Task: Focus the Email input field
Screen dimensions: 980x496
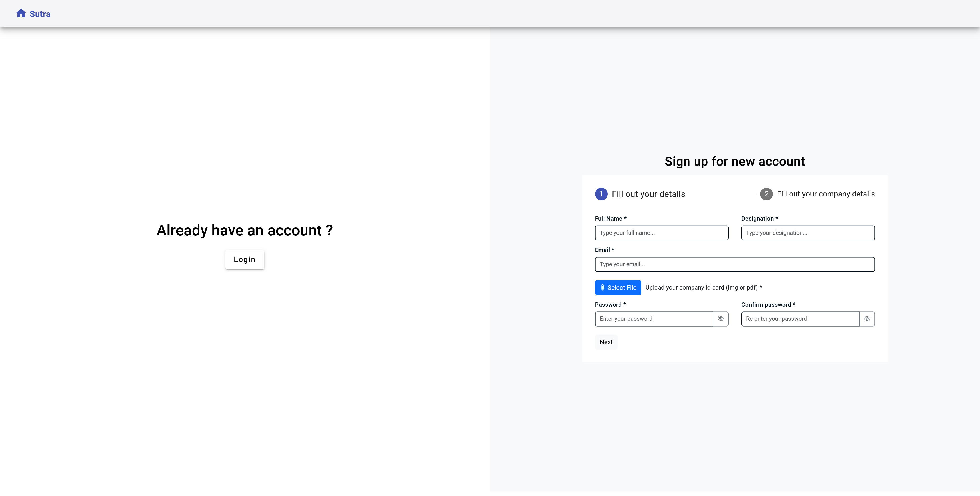Action: [x=735, y=264]
